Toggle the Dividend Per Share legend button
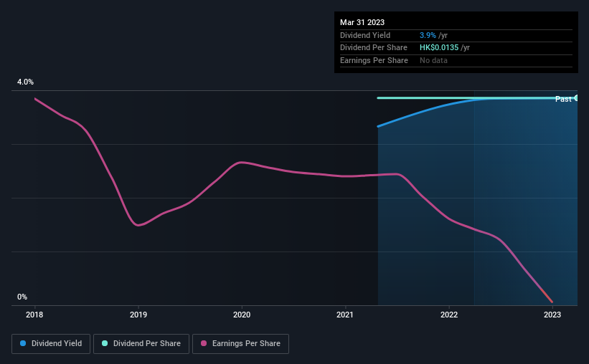The image size is (589, 364). pyautogui.click(x=141, y=344)
